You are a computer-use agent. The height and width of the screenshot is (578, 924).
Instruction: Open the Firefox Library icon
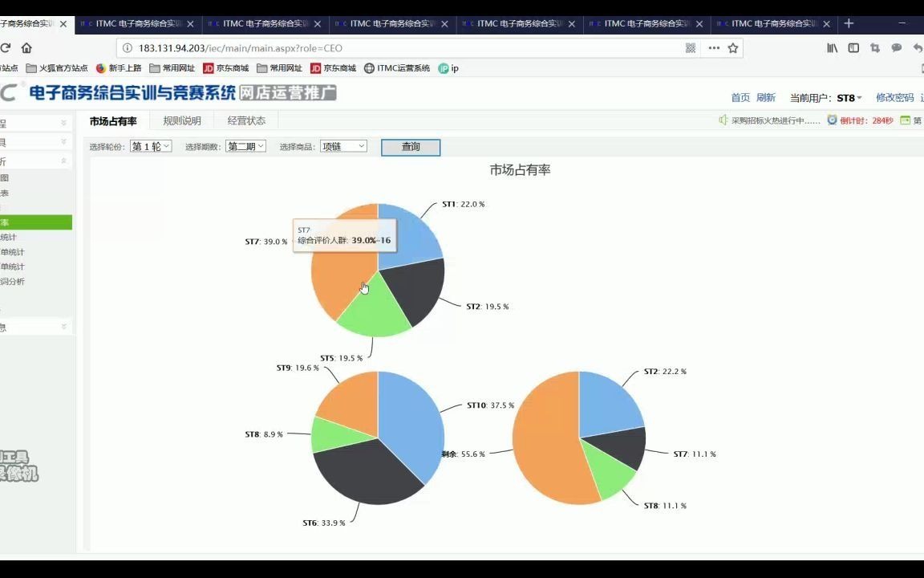pos(832,48)
